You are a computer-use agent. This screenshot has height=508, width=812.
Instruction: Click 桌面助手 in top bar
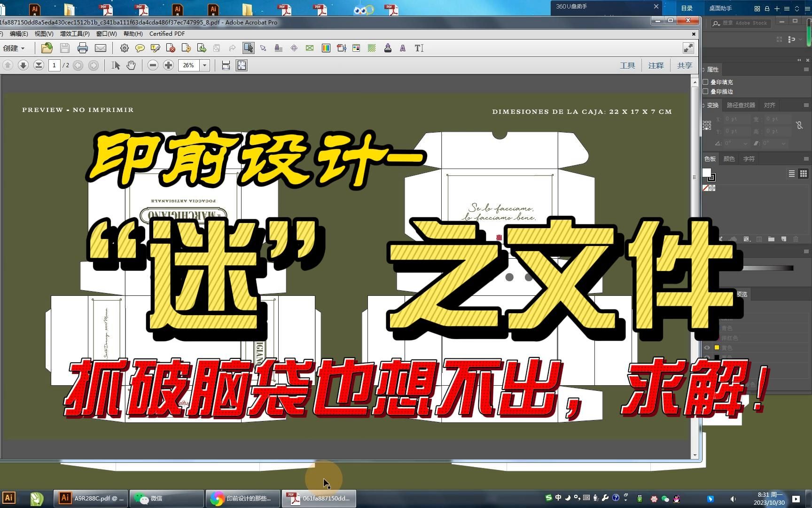coord(720,8)
